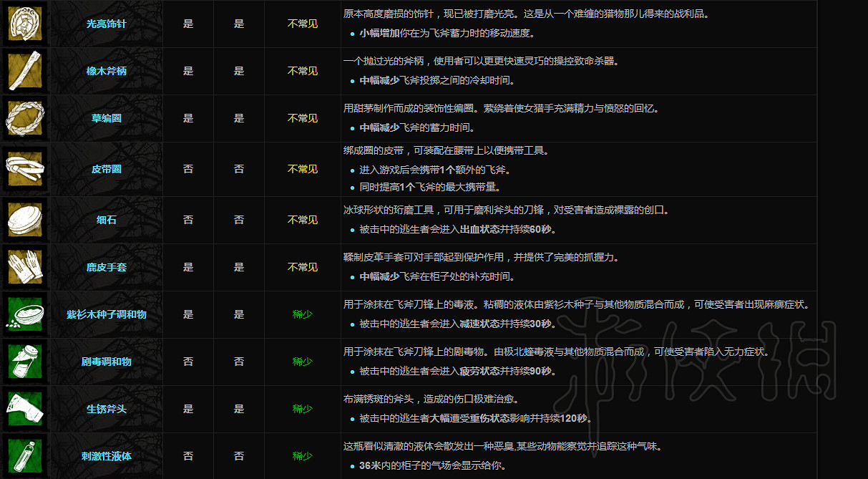
Task: Select the 稀少 rarity text beside 刺激性液体
Action: [301, 455]
